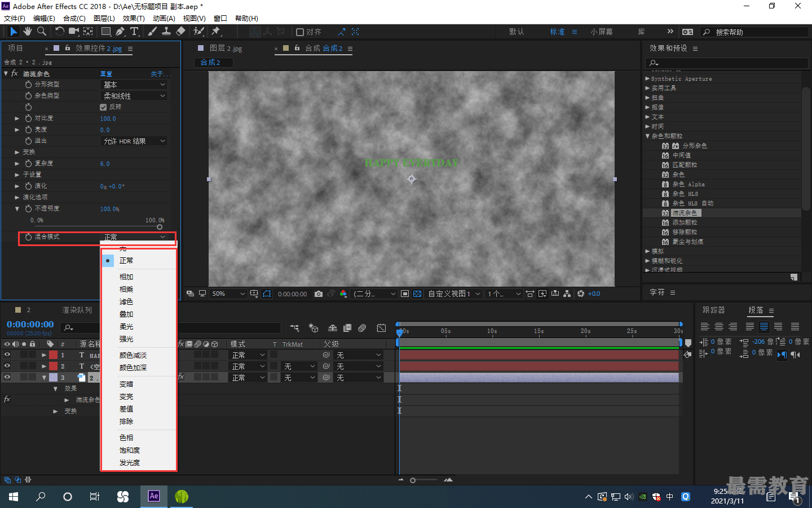Screen dimensions: 812x508
Task: Hide layer 1 using its eye icon
Action: pyautogui.click(x=7, y=355)
